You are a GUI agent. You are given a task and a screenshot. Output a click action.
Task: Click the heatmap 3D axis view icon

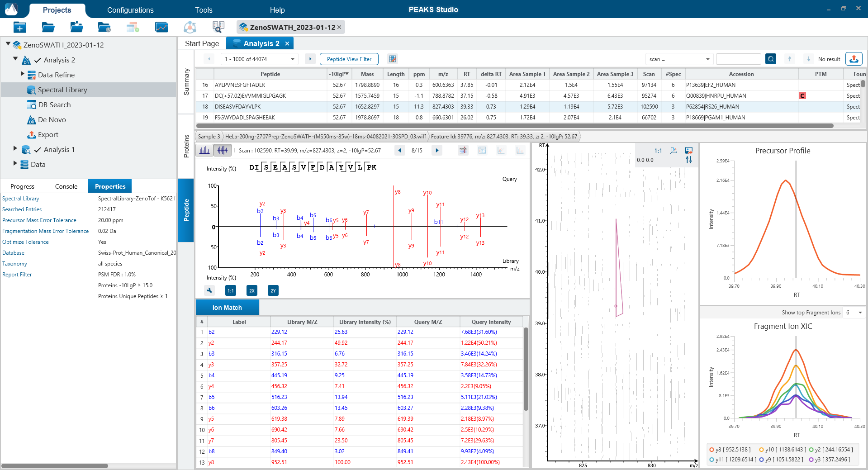674,150
